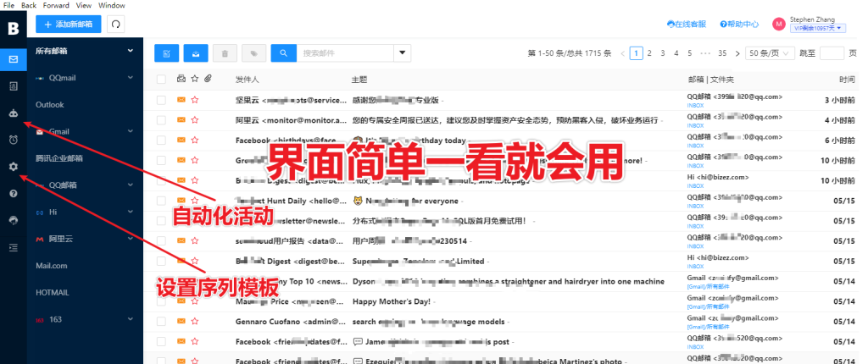
Task: Click the read-status envelope column header icon
Action: click(x=181, y=79)
